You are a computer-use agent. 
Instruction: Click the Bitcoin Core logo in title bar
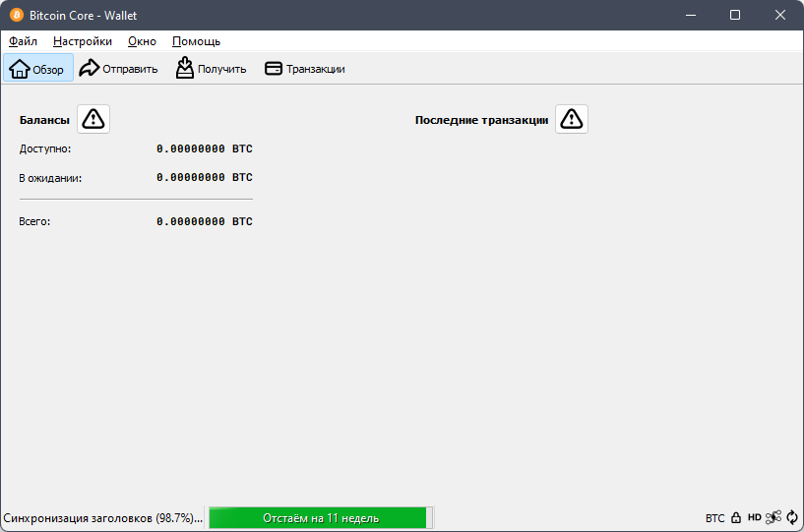16,15
